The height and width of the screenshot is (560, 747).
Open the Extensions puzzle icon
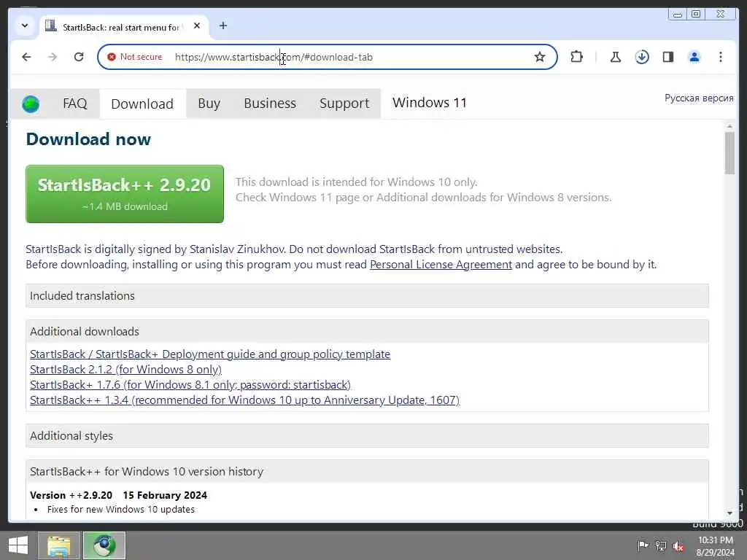576,57
